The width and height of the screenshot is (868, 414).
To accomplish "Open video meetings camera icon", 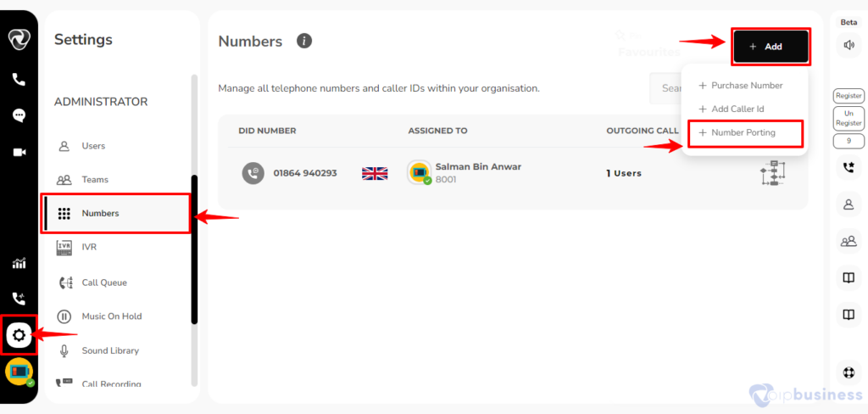I will 19,153.
